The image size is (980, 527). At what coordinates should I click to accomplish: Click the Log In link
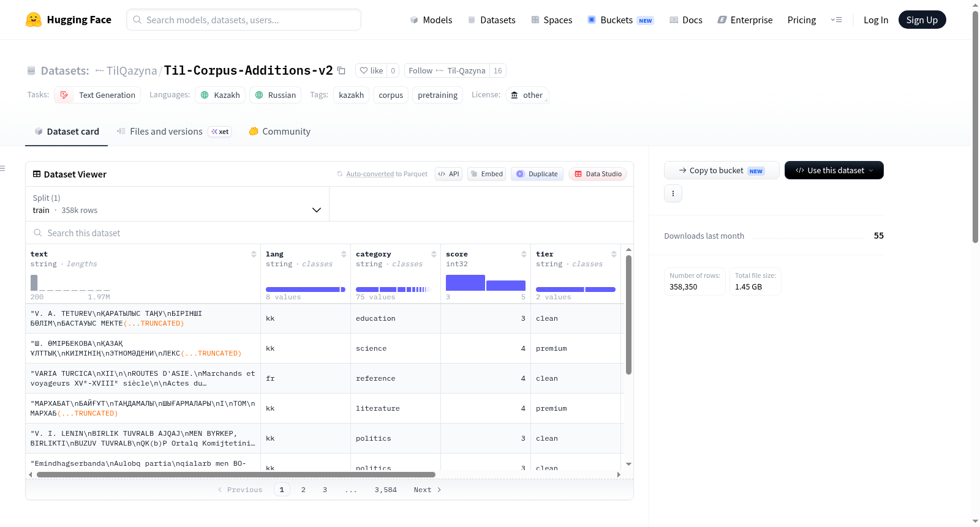tap(876, 20)
